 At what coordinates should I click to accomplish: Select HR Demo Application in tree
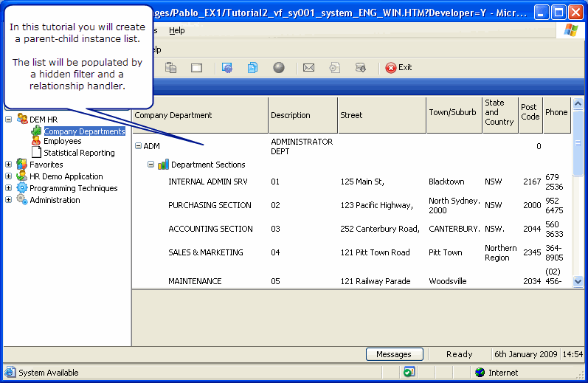(66, 176)
